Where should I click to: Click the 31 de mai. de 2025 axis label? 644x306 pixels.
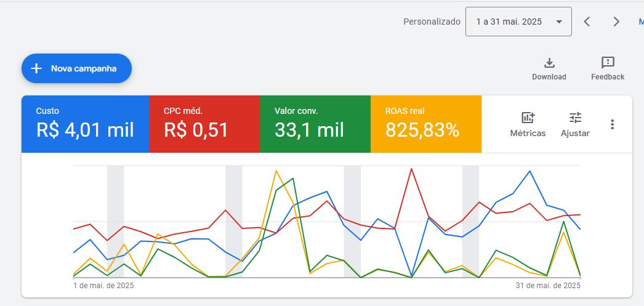point(548,286)
